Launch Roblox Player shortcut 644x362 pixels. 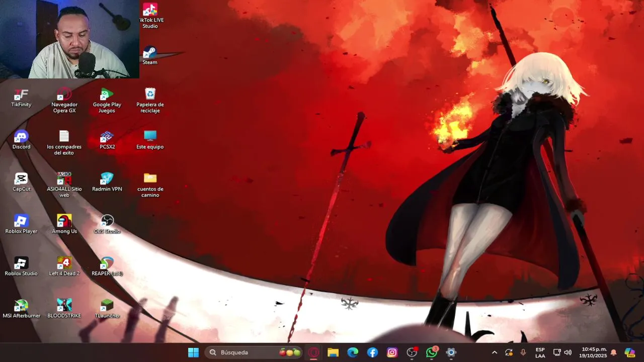pos(21,225)
